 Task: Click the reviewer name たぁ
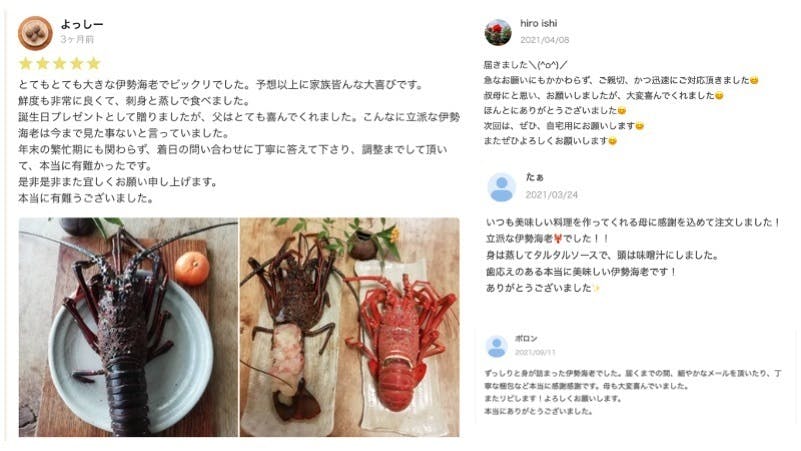535,177
